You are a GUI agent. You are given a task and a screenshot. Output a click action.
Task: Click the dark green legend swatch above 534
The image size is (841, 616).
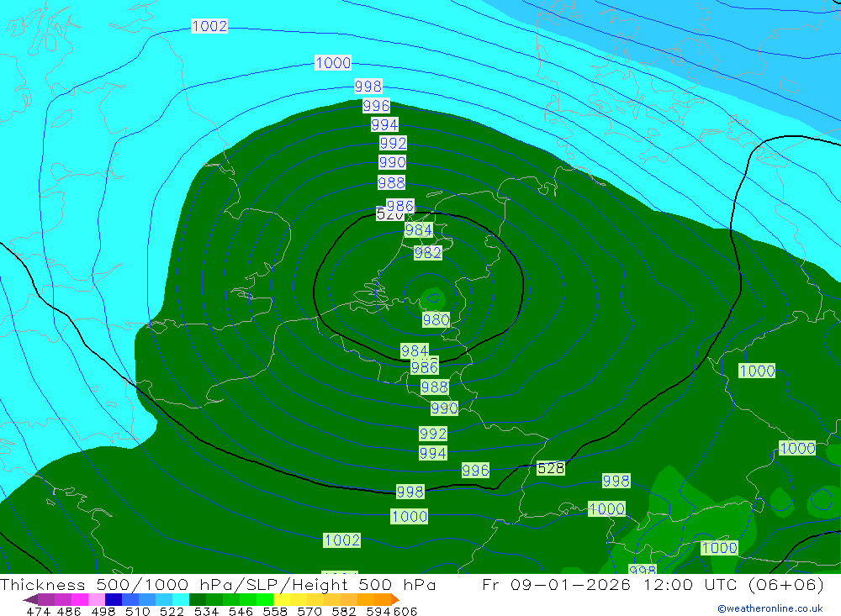(x=198, y=599)
